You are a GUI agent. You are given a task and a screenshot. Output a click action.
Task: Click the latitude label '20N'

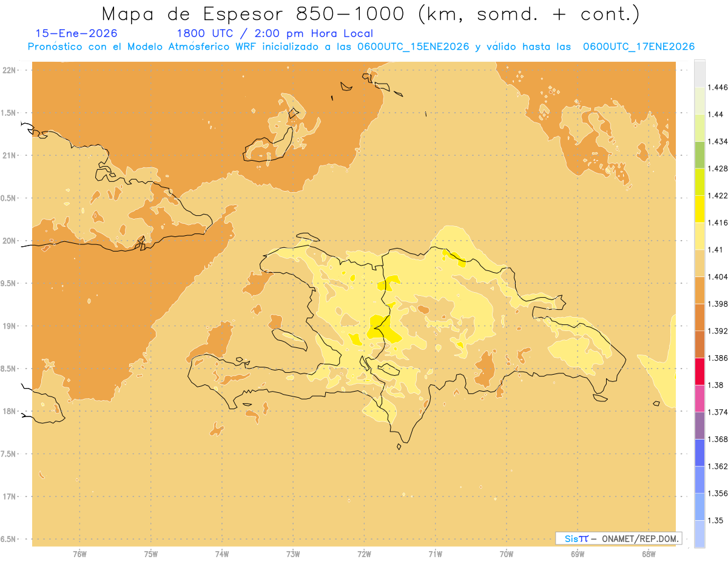(9, 241)
